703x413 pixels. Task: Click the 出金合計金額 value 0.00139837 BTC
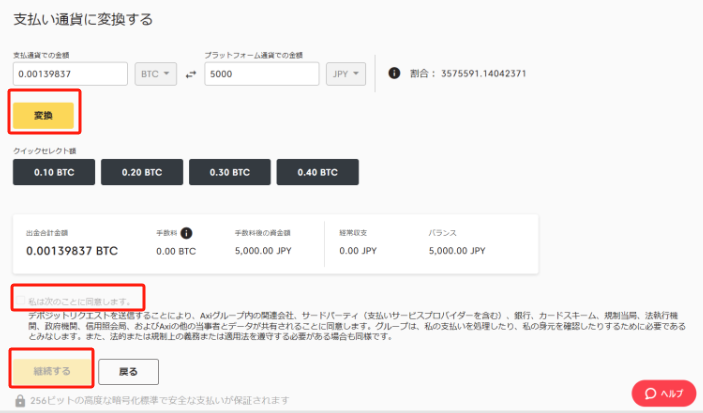(71, 251)
